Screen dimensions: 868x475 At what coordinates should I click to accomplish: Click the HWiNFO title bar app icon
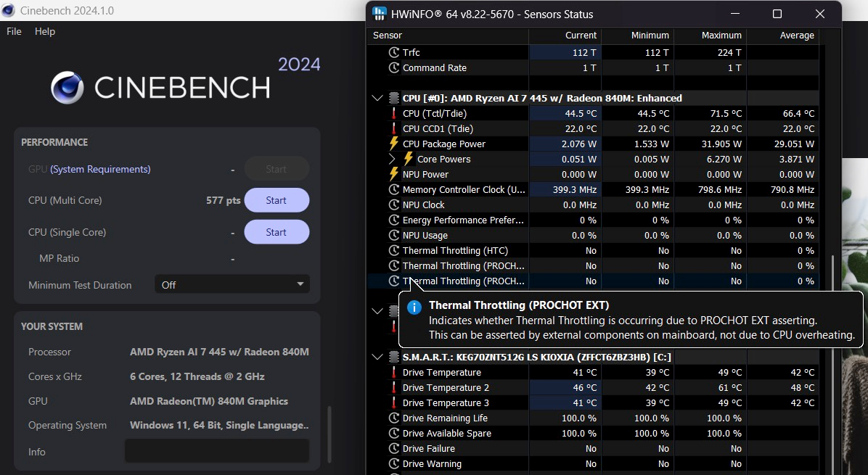(379, 14)
